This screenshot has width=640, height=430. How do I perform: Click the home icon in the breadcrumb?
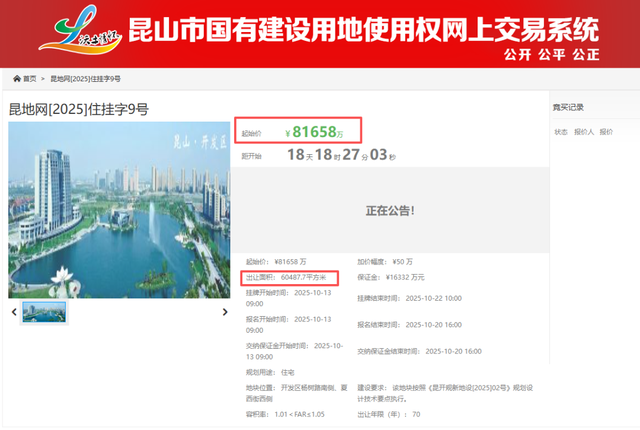(16, 77)
